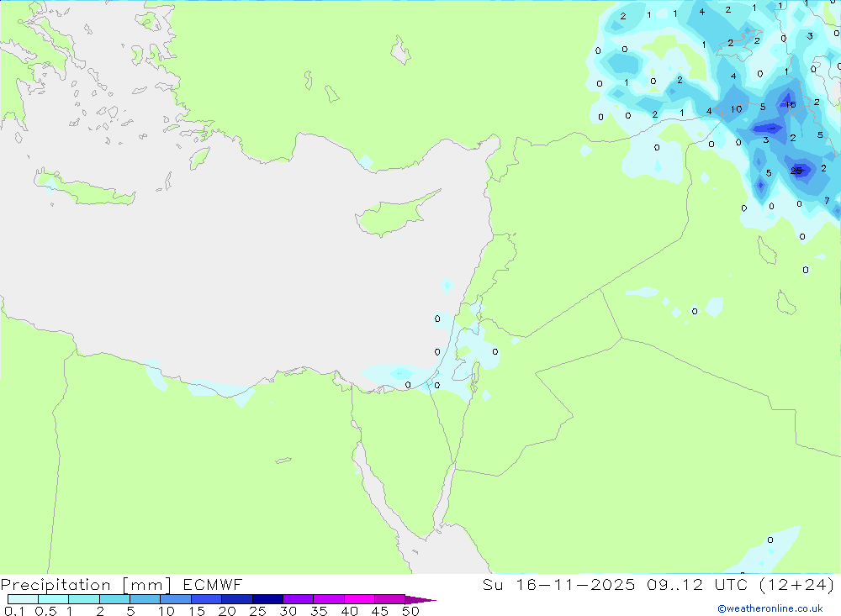Click the '30' legend scale label
Viewport: 841px width, 616px height.
click(x=288, y=611)
